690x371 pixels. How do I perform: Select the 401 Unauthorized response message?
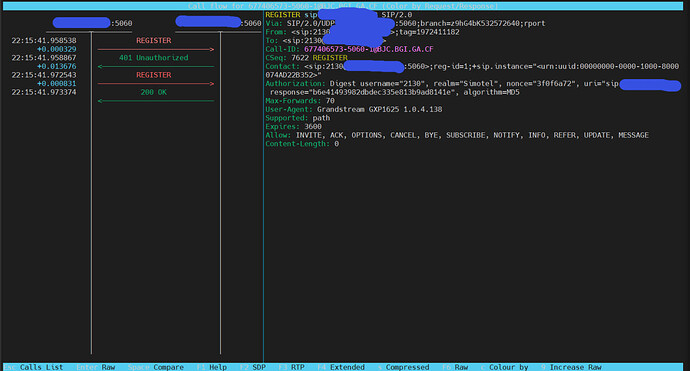coord(154,58)
